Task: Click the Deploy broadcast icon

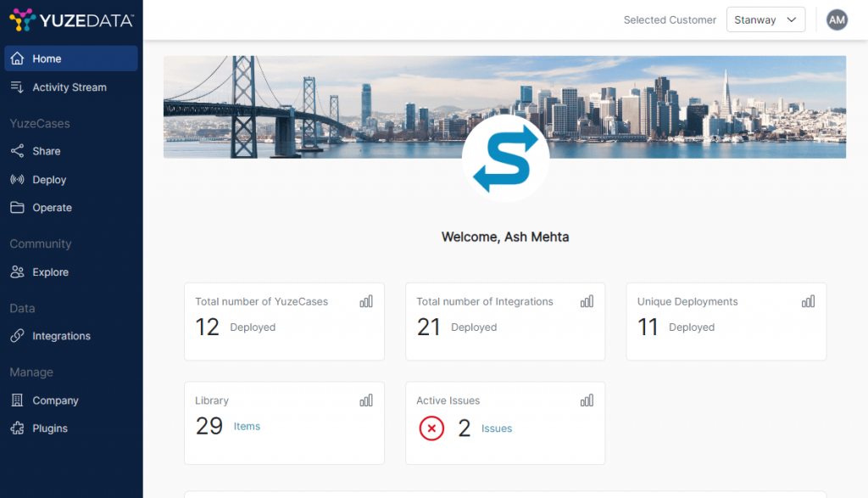Action: click(x=17, y=180)
